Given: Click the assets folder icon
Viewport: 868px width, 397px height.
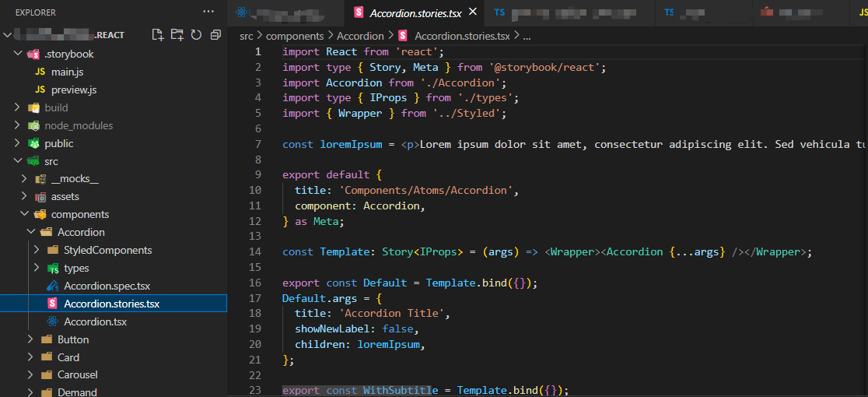Looking at the screenshot, I should click(40, 197).
